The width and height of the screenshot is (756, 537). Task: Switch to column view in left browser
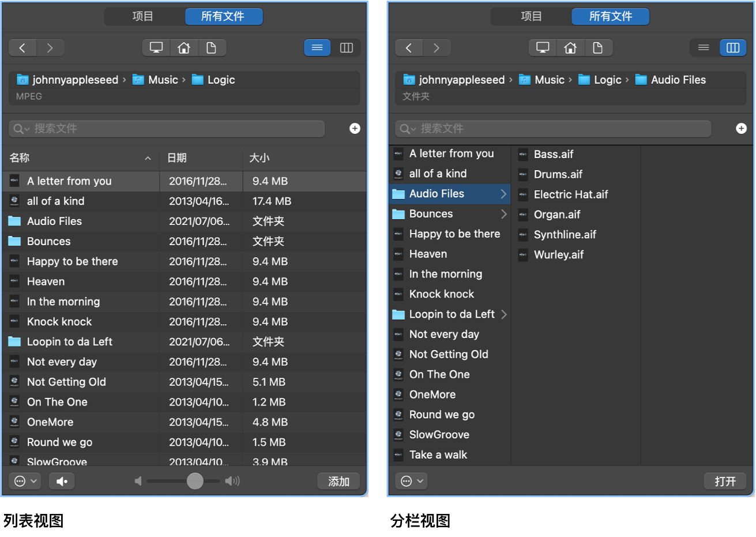347,48
